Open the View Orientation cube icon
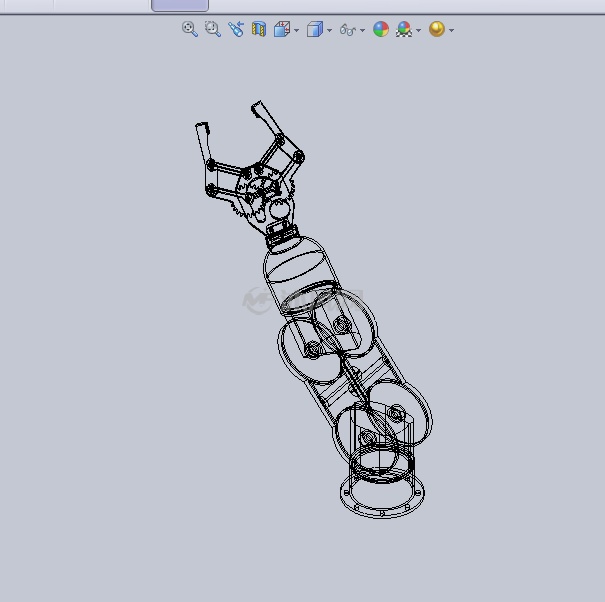Viewport: 605px width, 602px height. [282, 29]
